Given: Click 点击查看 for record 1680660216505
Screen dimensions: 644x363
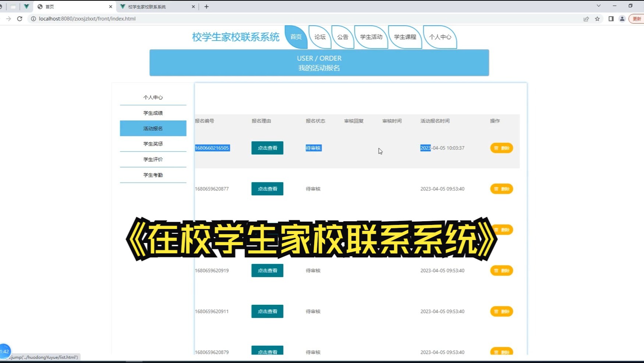Looking at the screenshot, I should point(267,148).
